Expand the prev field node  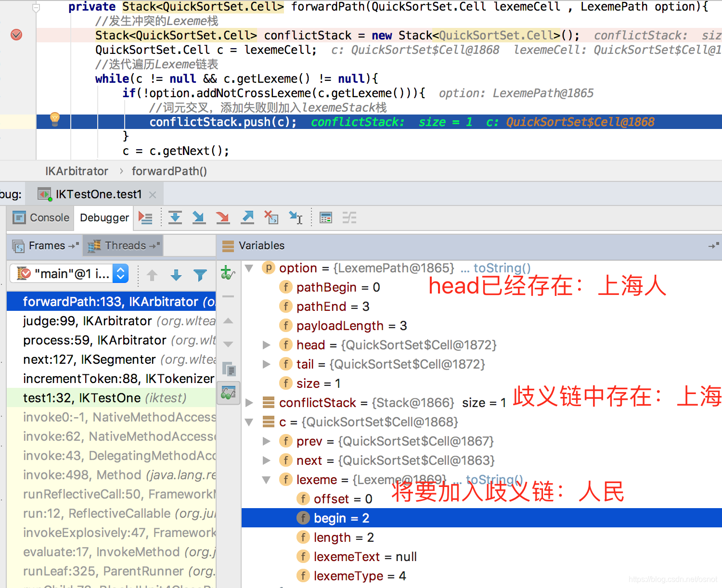point(266,441)
